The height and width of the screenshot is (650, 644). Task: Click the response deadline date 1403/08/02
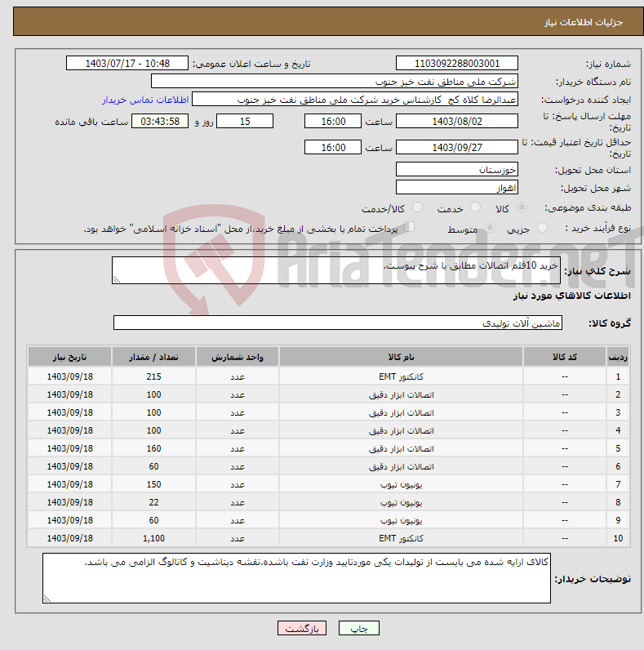[457, 121]
